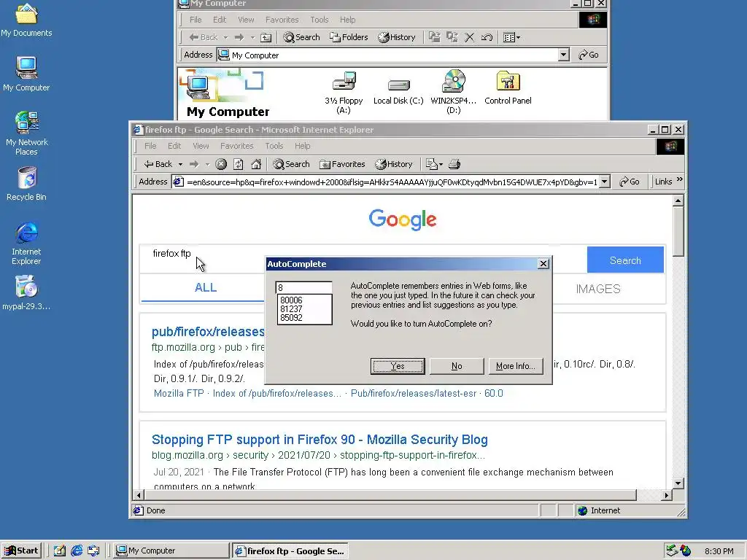Open My Documents desktop icon
The height and width of the screenshot is (560, 747).
click(x=26, y=19)
